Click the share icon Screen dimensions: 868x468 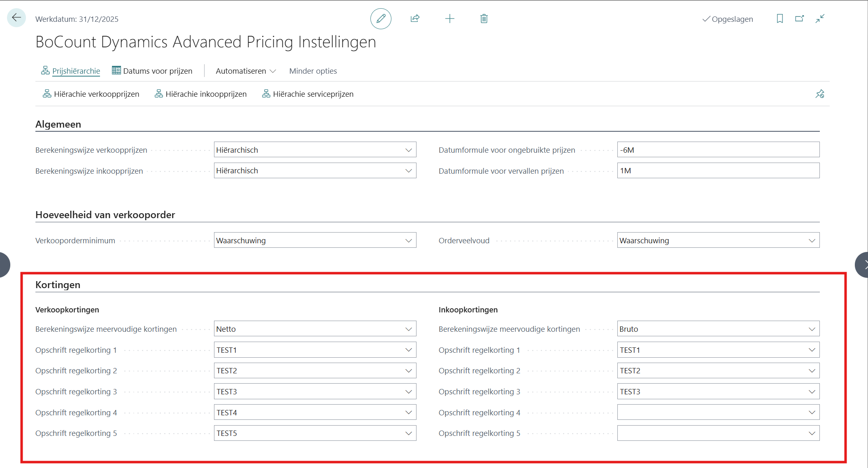tap(415, 19)
